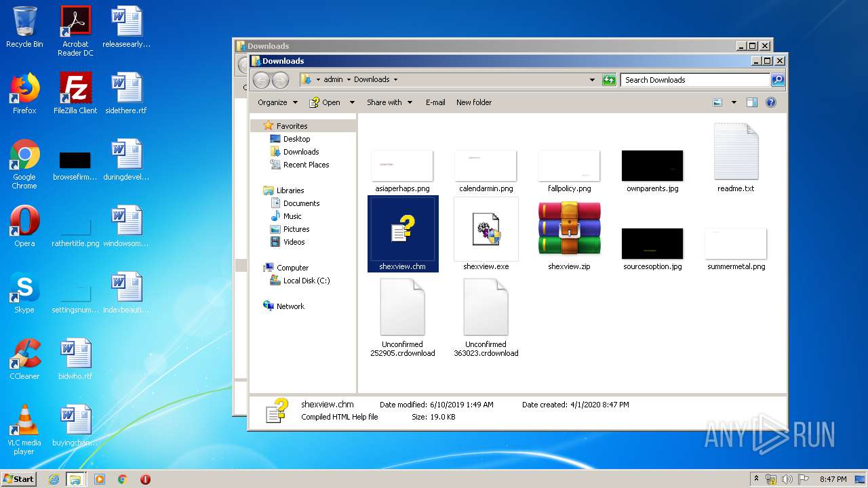Open Downloads under Favorites
This screenshot has width=868, height=488.
pyautogui.click(x=301, y=152)
